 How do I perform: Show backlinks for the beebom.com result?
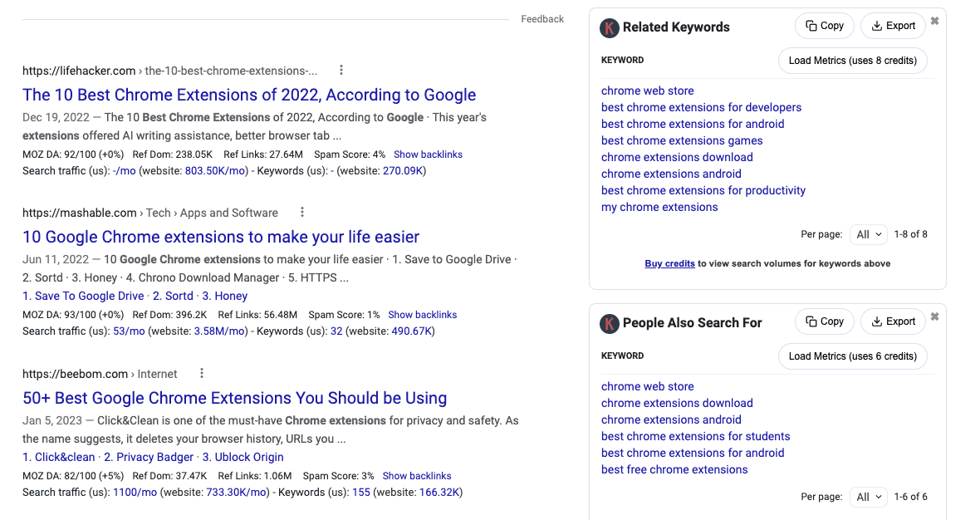(417, 476)
